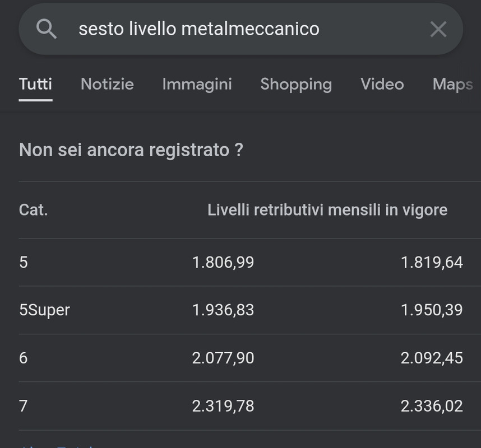Clear the search query with the X icon
Viewport: 481px width, 448px height.
pos(438,29)
